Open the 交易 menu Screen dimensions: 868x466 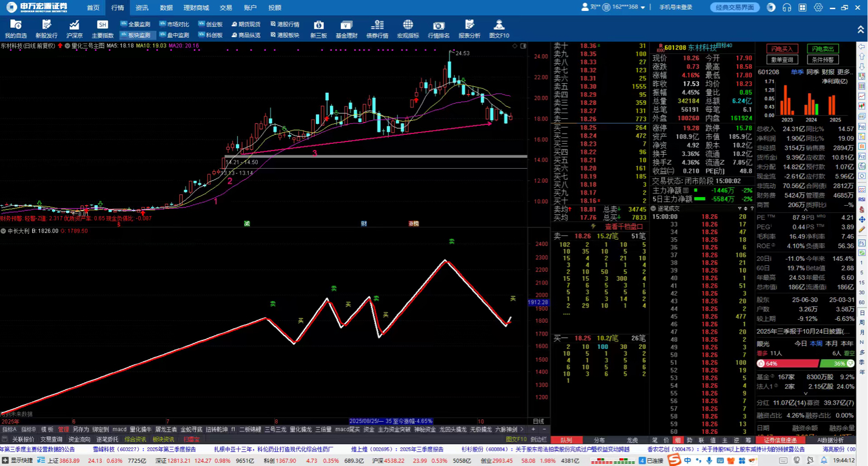click(226, 7)
